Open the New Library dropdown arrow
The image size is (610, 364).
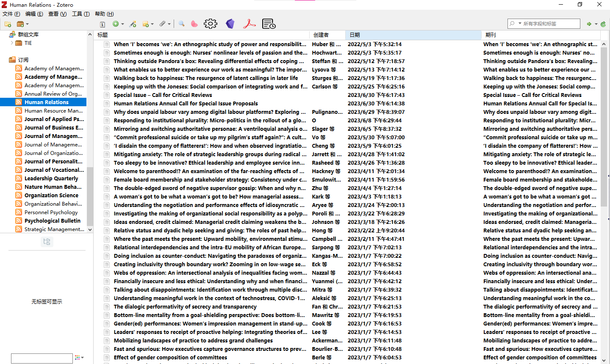pyautogui.click(x=27, y=24)
